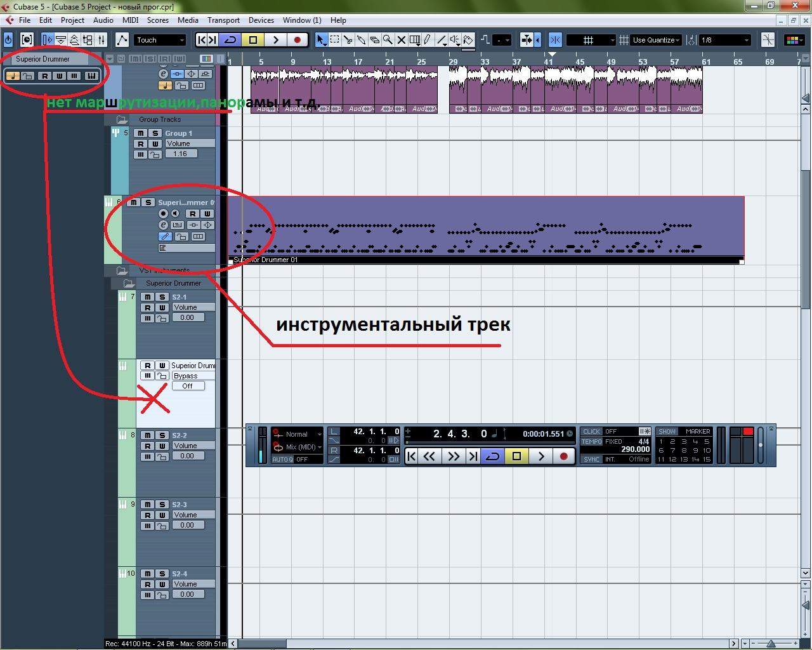Click the Snap to Zero Crossing icon

(x=768, y=40)
